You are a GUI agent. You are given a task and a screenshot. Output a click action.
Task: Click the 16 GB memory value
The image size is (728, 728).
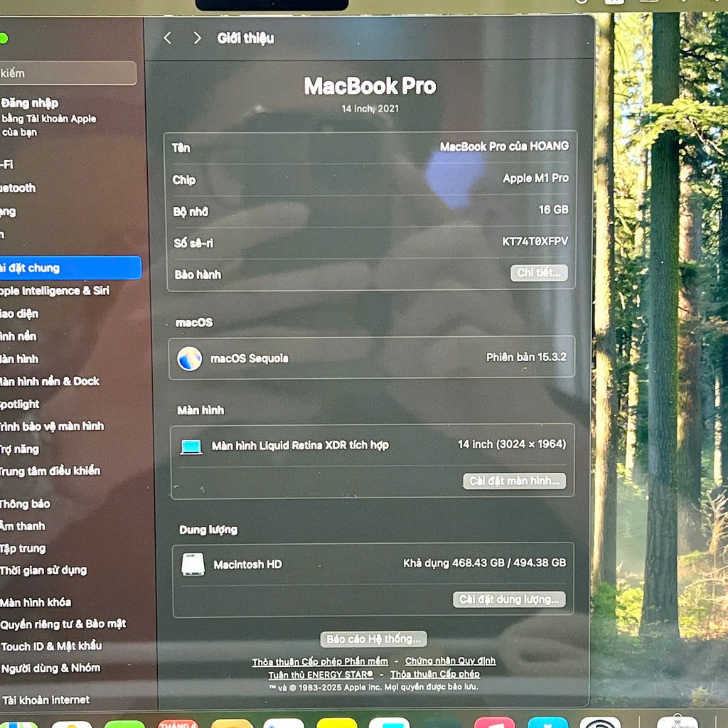[553, 210]
